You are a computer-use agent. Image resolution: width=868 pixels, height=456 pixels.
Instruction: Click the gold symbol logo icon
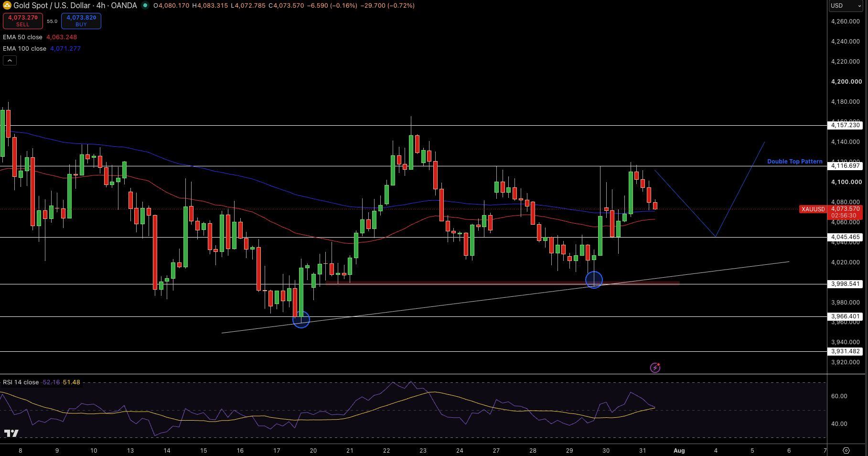7,5
